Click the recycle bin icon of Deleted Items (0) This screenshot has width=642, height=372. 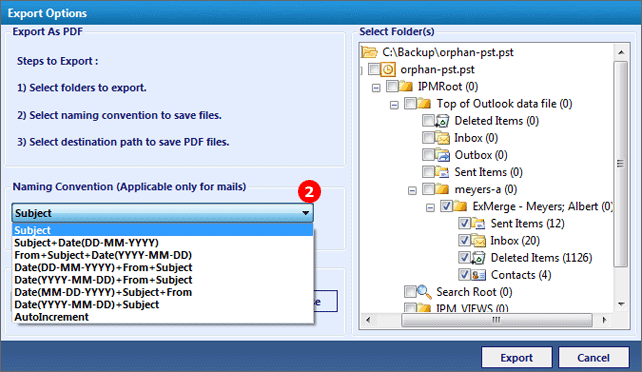click(441, 121)
